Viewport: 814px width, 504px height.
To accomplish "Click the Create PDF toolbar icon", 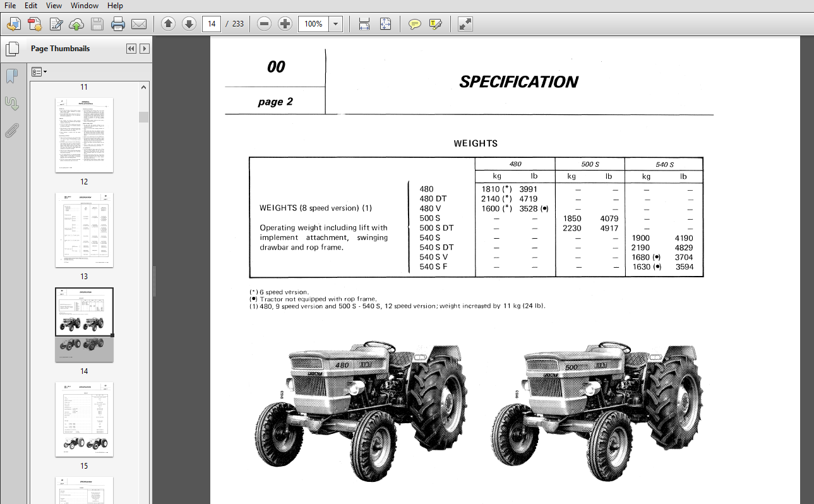I will 35,25.
